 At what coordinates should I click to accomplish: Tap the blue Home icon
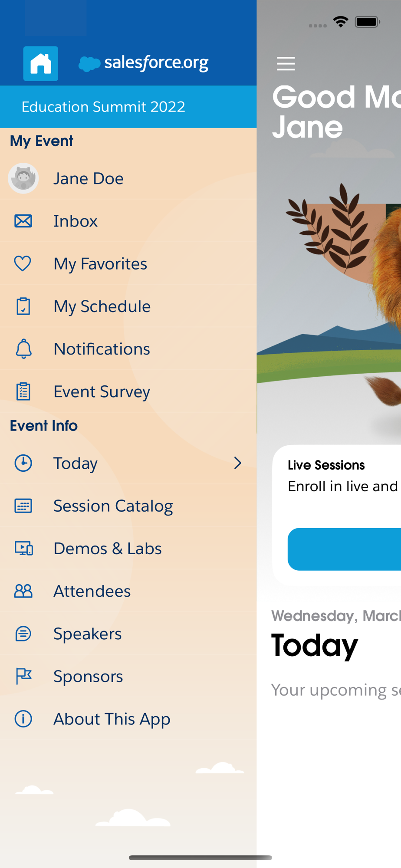[x=40, y=63]
